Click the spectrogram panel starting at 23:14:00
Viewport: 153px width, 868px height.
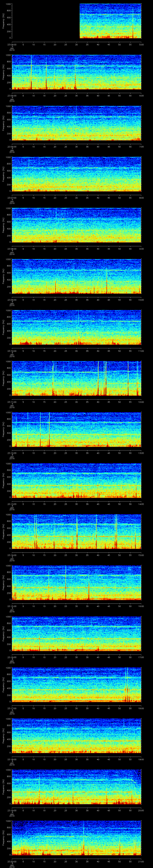77,531
